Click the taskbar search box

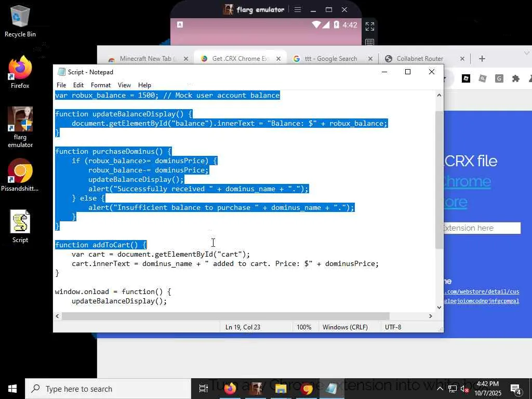(x=108, y=389)
